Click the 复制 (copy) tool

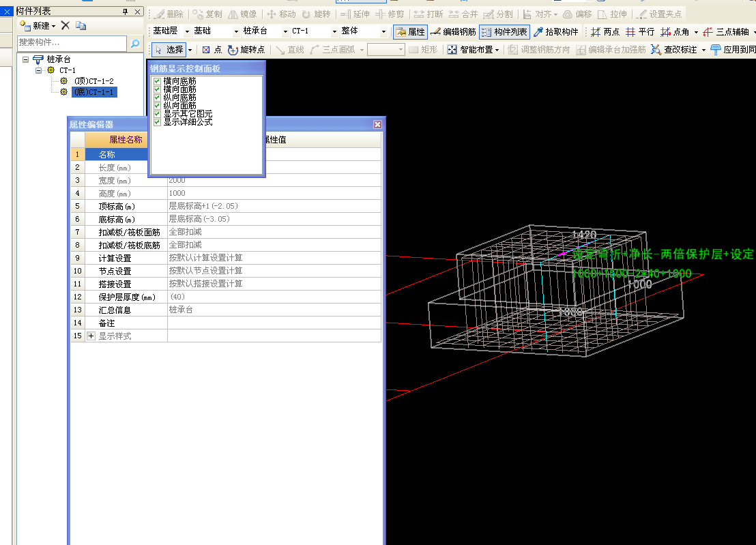[x=207, y=14]
